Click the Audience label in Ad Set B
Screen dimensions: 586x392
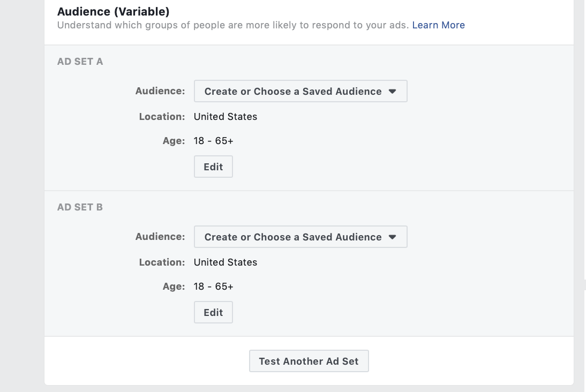[x=160, y=237]
